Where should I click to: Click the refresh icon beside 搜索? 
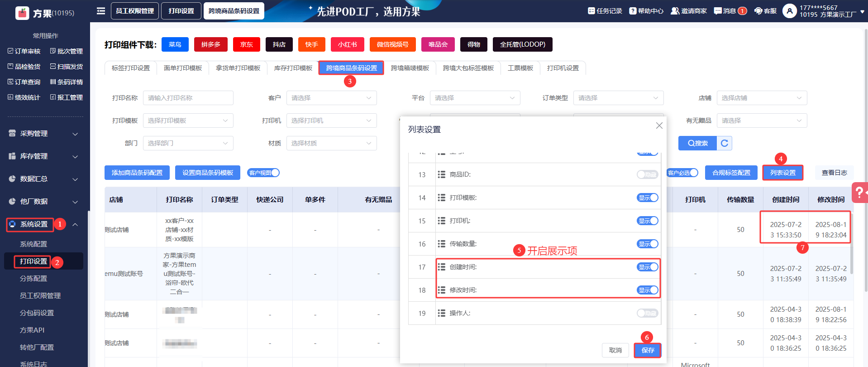(x=725, y=143)
